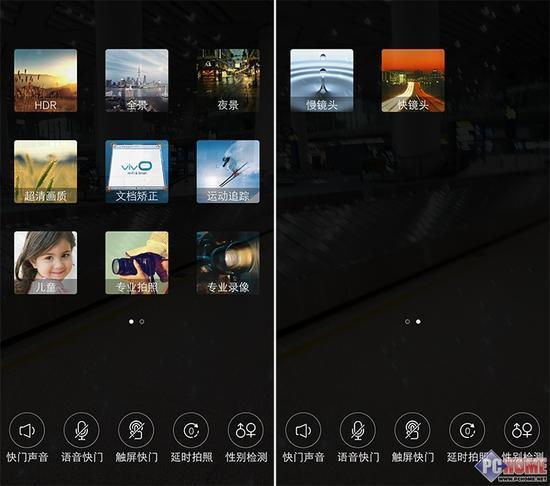Tap the speaker icon in right screen

[303, 431]
